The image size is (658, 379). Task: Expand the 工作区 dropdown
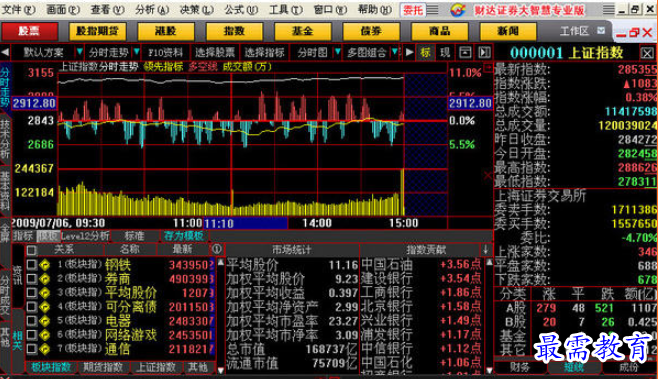tap(601, 31)
